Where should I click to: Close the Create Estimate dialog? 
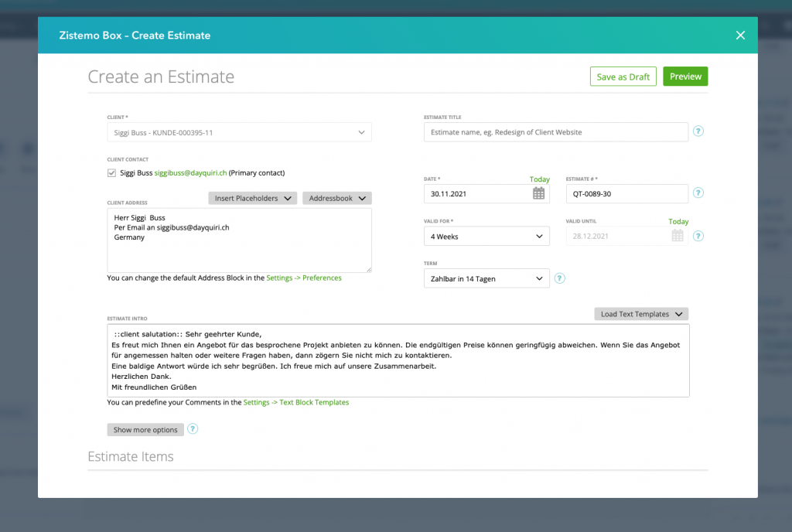coord(740,36)
